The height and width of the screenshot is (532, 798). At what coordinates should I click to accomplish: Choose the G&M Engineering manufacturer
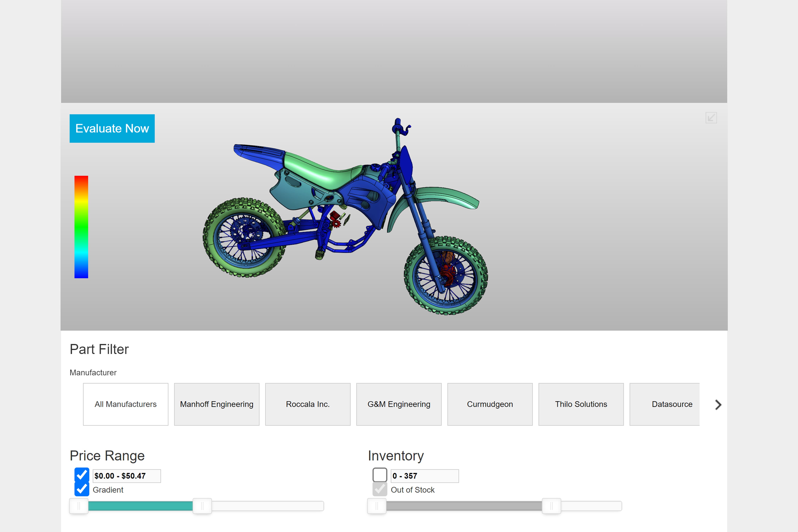[399, 404]
